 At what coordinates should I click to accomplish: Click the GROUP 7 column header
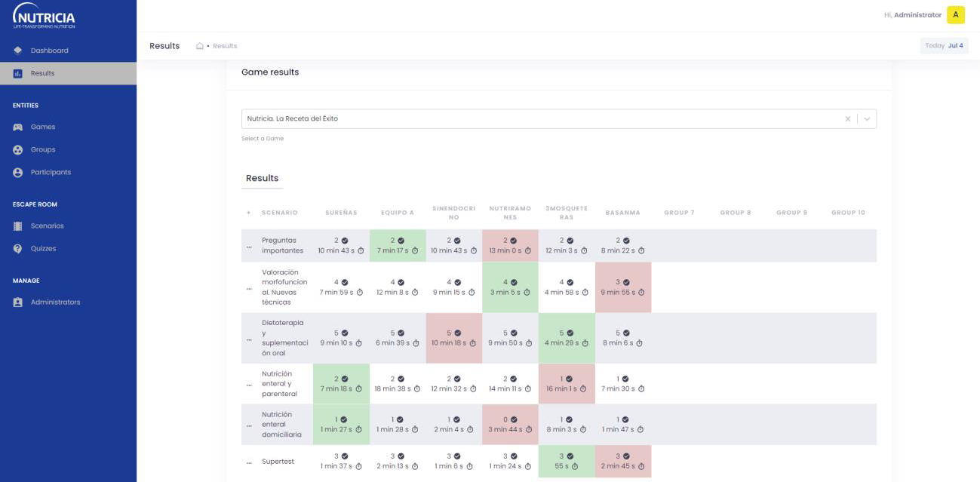(679, 213)
